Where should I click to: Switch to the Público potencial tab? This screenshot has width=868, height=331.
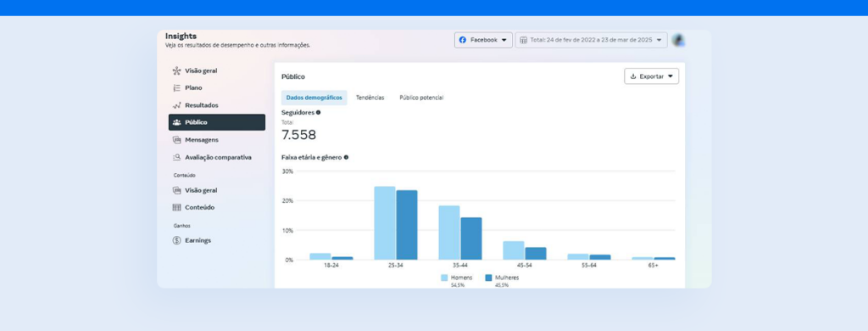(421, 98)
